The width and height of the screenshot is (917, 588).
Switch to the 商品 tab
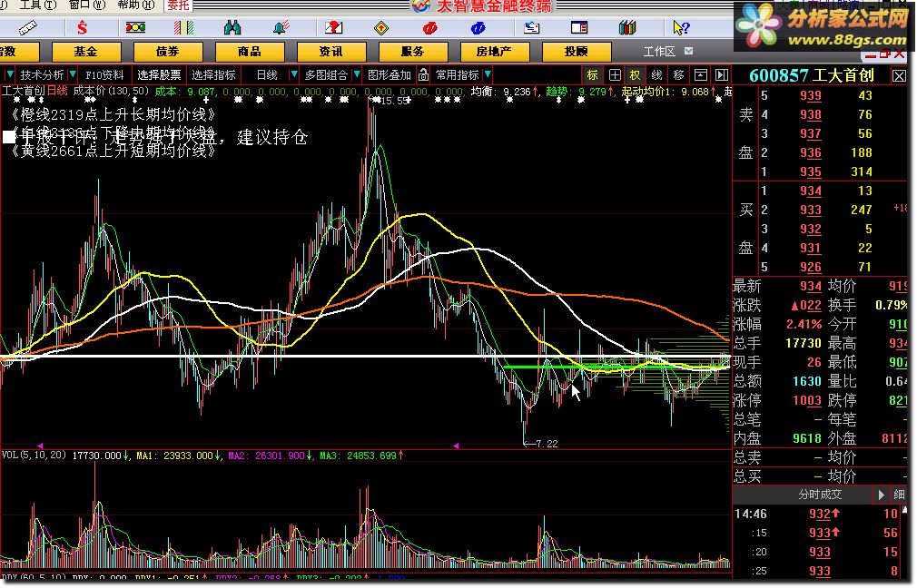pos(250,52)
